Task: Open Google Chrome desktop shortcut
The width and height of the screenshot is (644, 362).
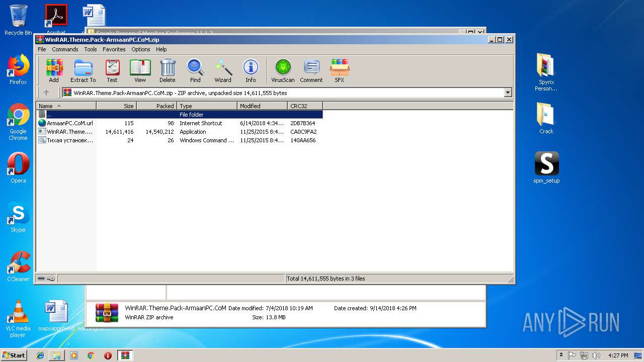Action: pos(18,122)
